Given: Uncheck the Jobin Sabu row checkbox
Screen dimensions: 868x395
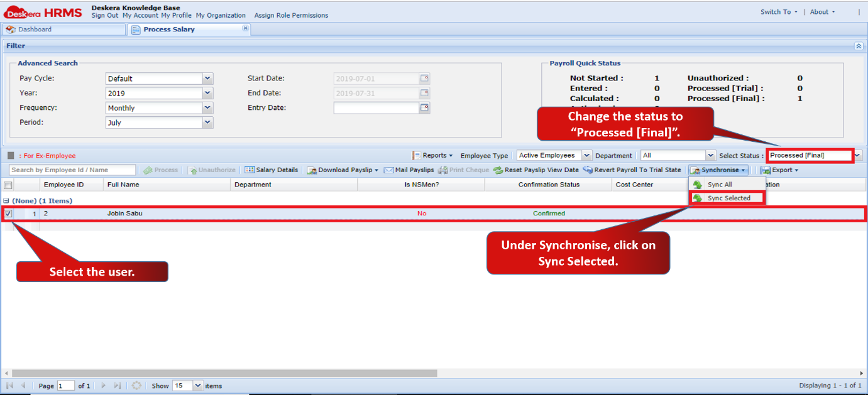Looking at the screenshot, I should (x=8, y=214).
